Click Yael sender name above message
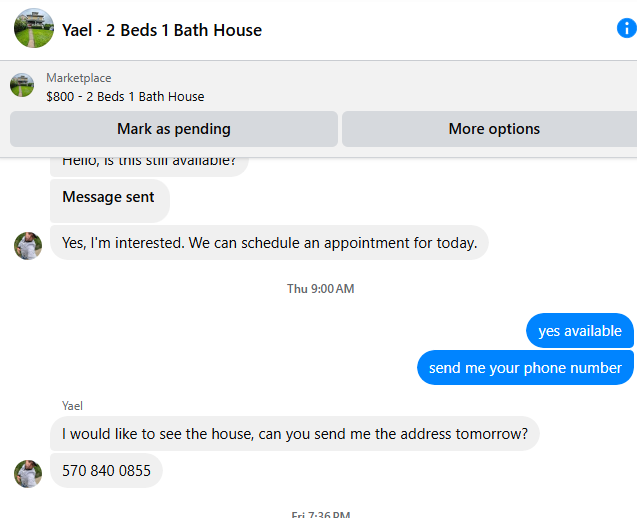This screenshot has height=518, width=637. [72, 405]
